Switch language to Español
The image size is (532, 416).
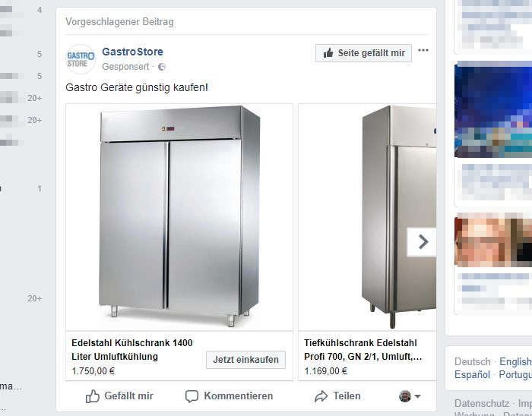(472, 375)
